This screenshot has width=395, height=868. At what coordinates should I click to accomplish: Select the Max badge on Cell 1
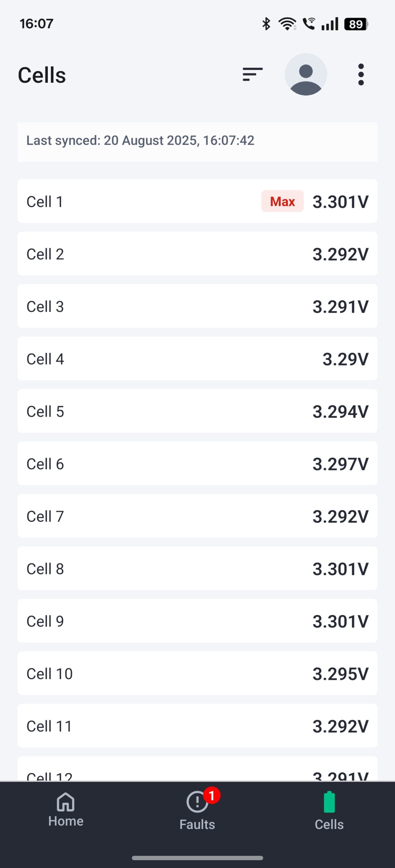click(x=282, y=201)
